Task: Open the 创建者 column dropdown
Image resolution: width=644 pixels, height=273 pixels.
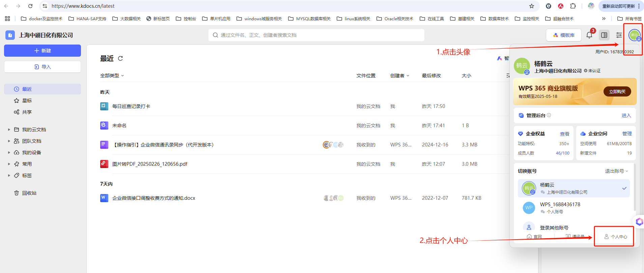Action: coord(400,76)
